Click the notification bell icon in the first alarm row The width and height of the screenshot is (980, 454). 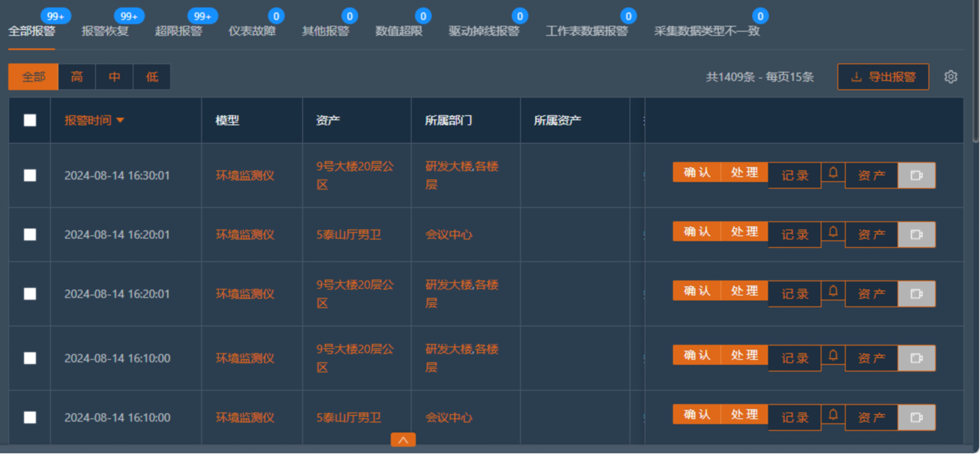click(833, 175)
